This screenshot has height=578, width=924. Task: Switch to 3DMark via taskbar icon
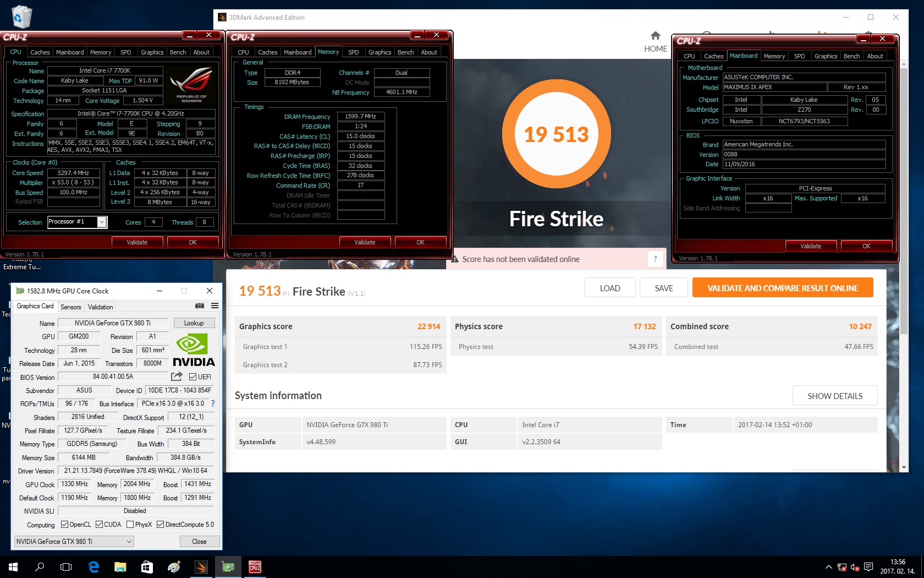point(201,566)
